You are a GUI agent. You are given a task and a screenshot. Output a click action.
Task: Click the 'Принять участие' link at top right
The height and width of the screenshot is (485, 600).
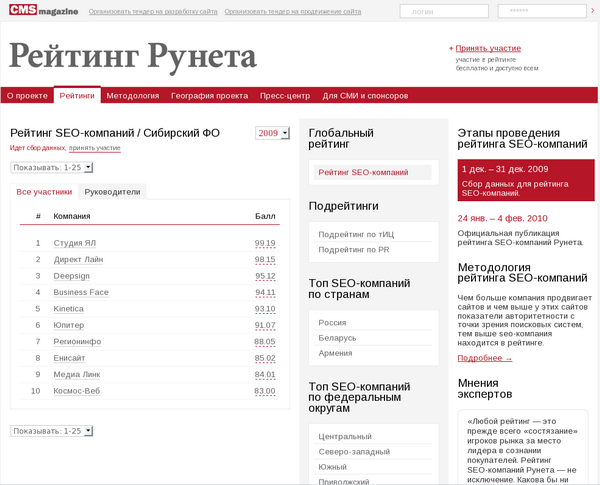[488, 48]
